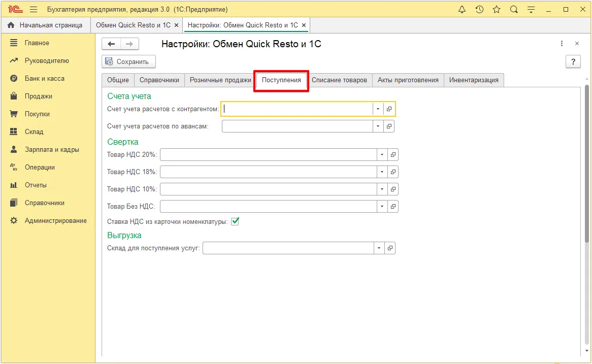Viewport: 592px width, 364px height.
Task: Go back with the left arrow
Action: click(x=111, y=44)
